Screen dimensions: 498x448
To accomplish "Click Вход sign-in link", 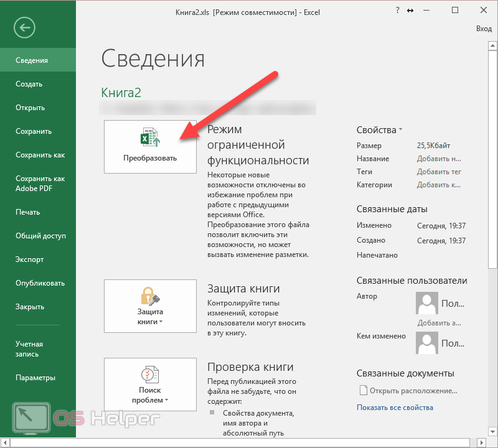I will coord(484,29).
